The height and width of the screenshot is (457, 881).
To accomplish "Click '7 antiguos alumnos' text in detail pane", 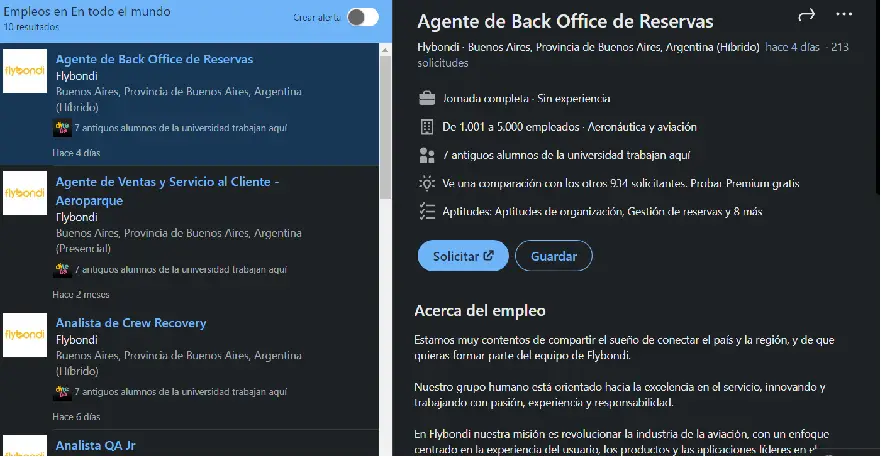I will click(566, 155).
